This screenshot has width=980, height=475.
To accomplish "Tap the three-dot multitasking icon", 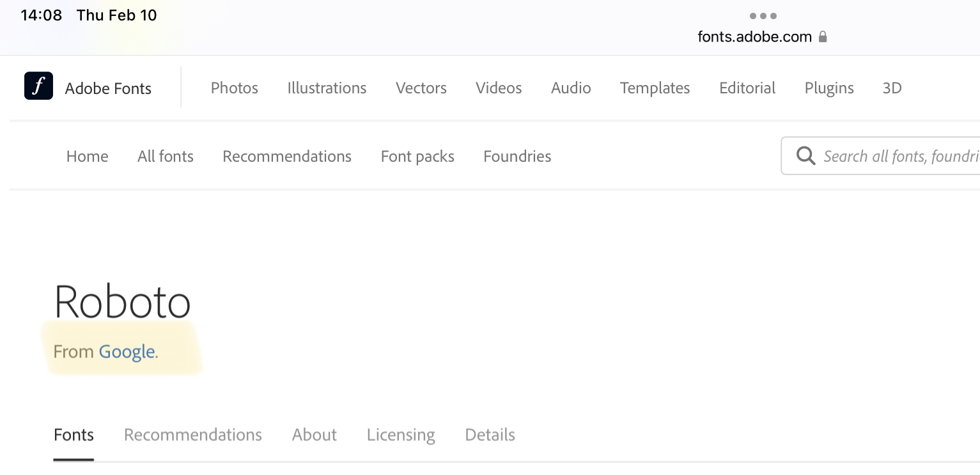I will tap(763, 16).
